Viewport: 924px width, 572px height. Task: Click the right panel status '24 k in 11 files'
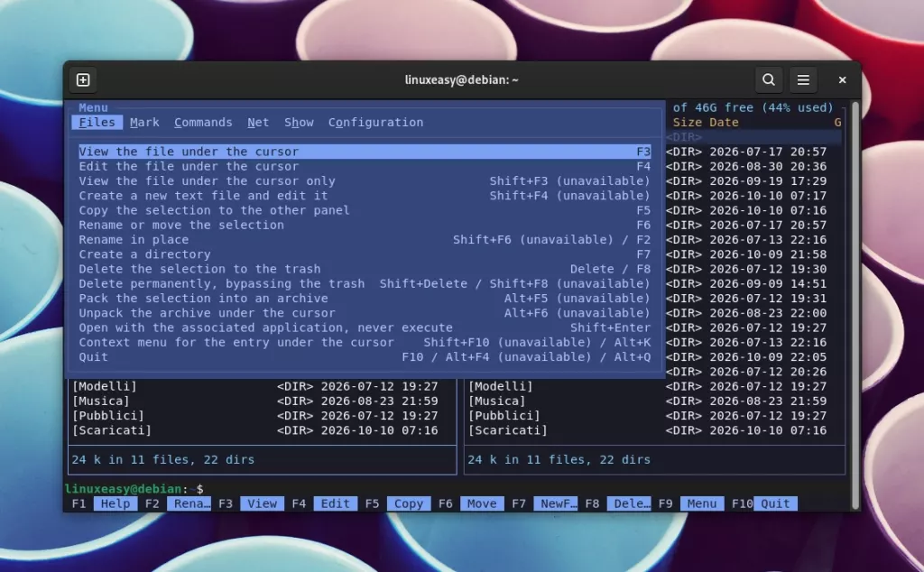coord(559,459)
